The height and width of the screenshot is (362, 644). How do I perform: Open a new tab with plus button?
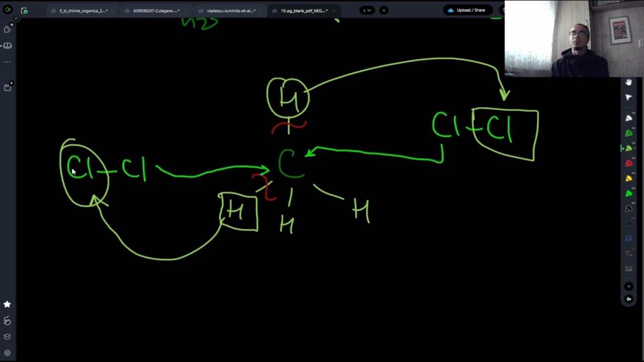click(x=383, y=10)
